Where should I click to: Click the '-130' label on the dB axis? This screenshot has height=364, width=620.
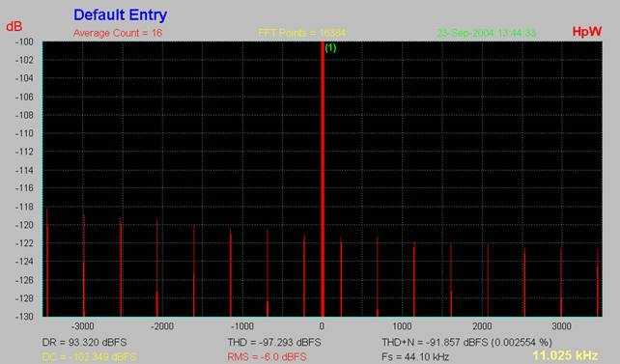point(24,317)
